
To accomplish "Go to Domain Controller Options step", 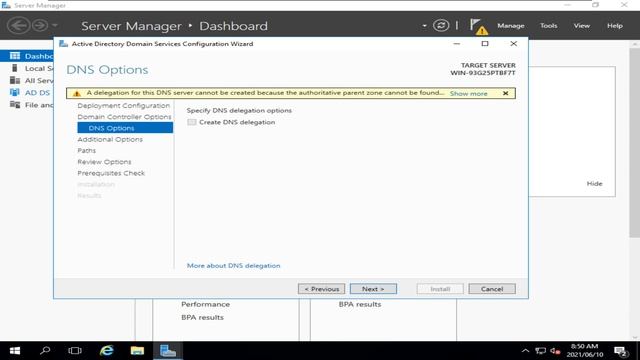I will pyautogui.click(x=124, y=117).
